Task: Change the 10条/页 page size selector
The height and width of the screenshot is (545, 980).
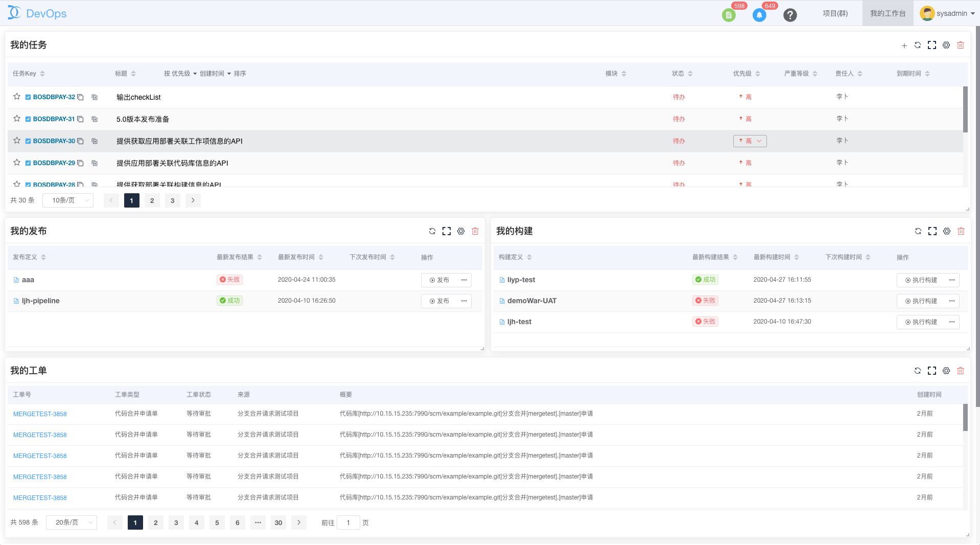Action: point(68,200)
